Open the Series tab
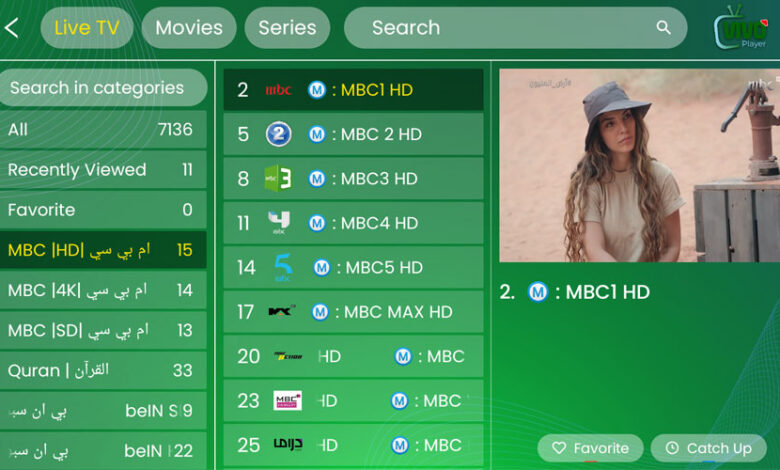The height and width of the screenshot is (470, 780). pos(287,28)
